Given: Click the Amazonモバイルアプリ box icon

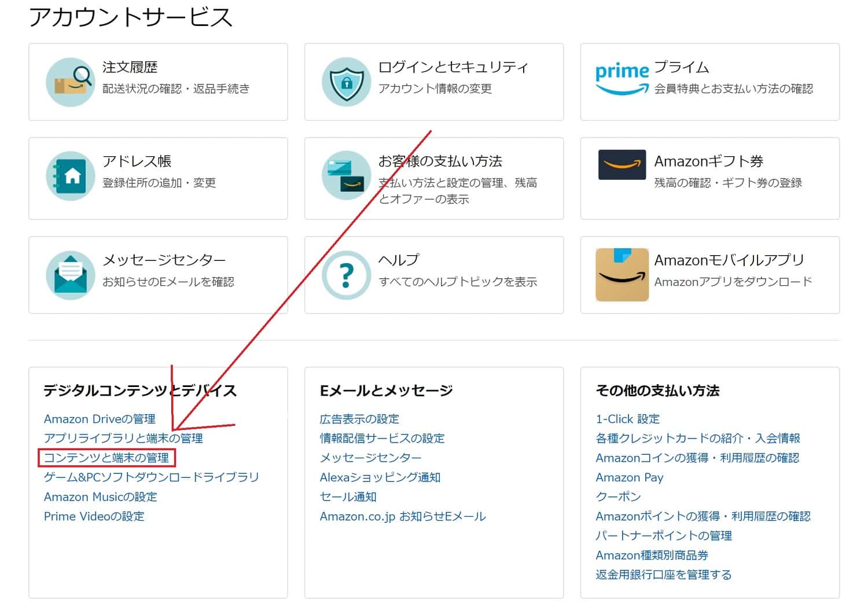Looking at the screenshot, I should [x=622, y=275].
